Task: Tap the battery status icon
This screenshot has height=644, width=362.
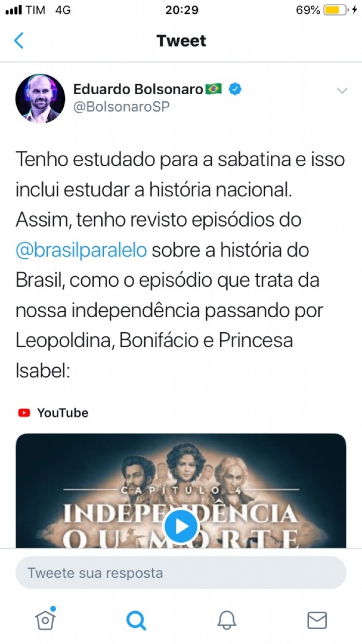Action: click(336, 10)
